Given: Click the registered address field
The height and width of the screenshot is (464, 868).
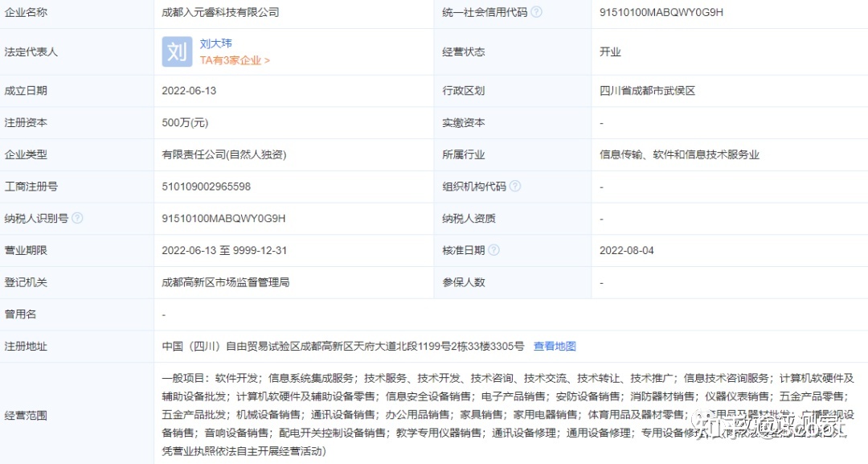Looking at the screenshot, I should click(x=342, y=346).
